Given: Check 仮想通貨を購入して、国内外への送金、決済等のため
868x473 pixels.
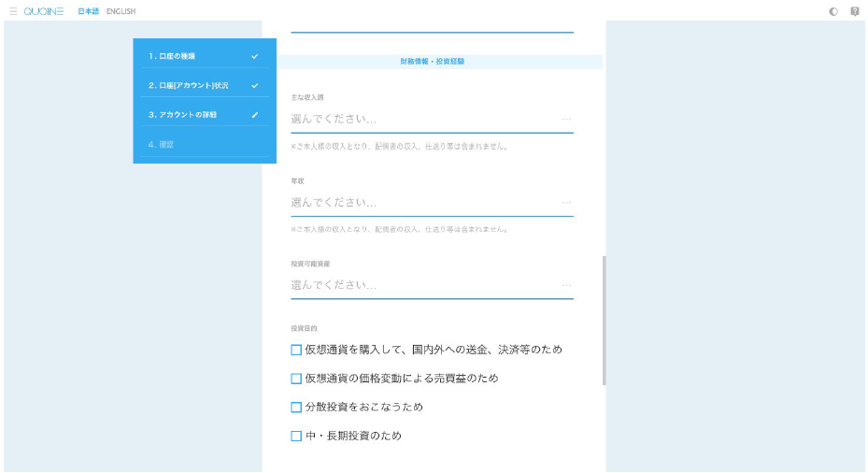Looking at the screenshot, I should (x=296, y=350).
